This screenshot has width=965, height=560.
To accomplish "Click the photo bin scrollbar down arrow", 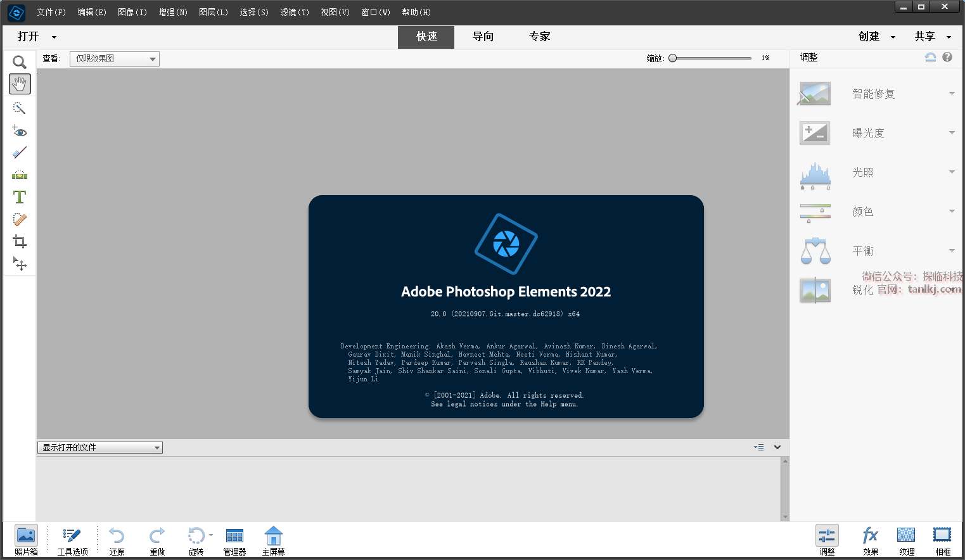I will (785, 517).
